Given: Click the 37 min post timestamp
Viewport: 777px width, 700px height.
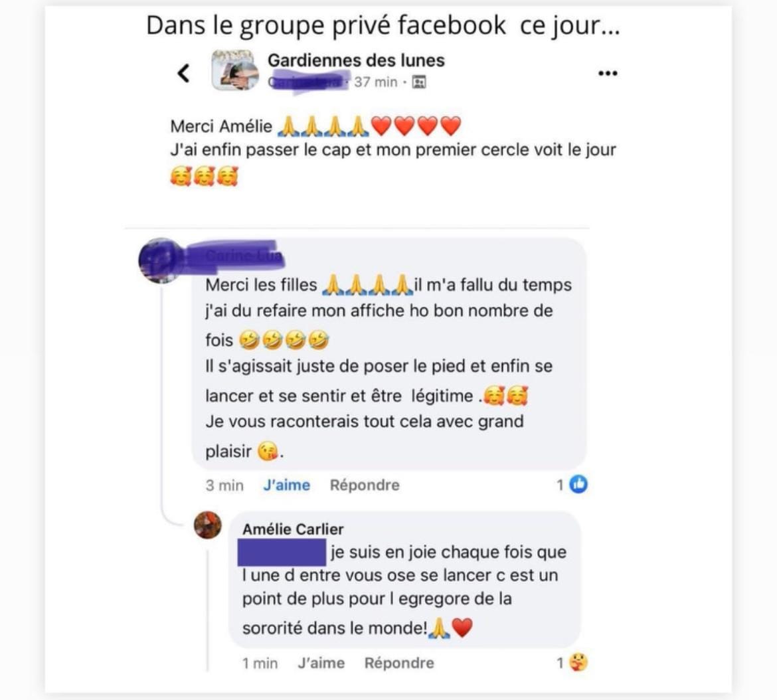Looking at the screenshot, I should point(376,82).
